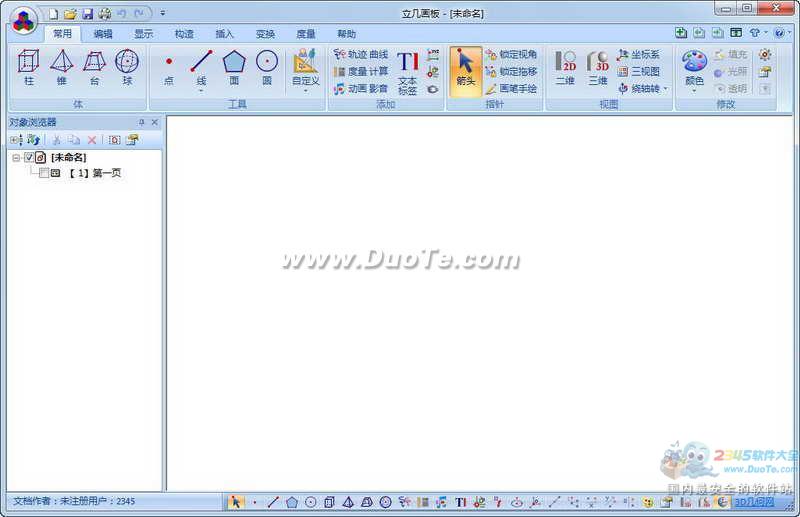Open the 度量 ribbon tab

306,34
